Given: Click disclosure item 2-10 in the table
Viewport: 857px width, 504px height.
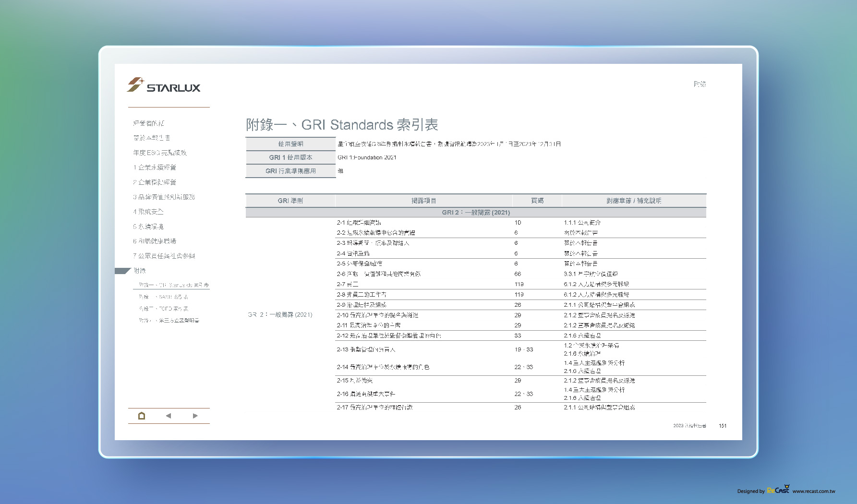Looking at the screenshot, I should (x=377, y=315).
